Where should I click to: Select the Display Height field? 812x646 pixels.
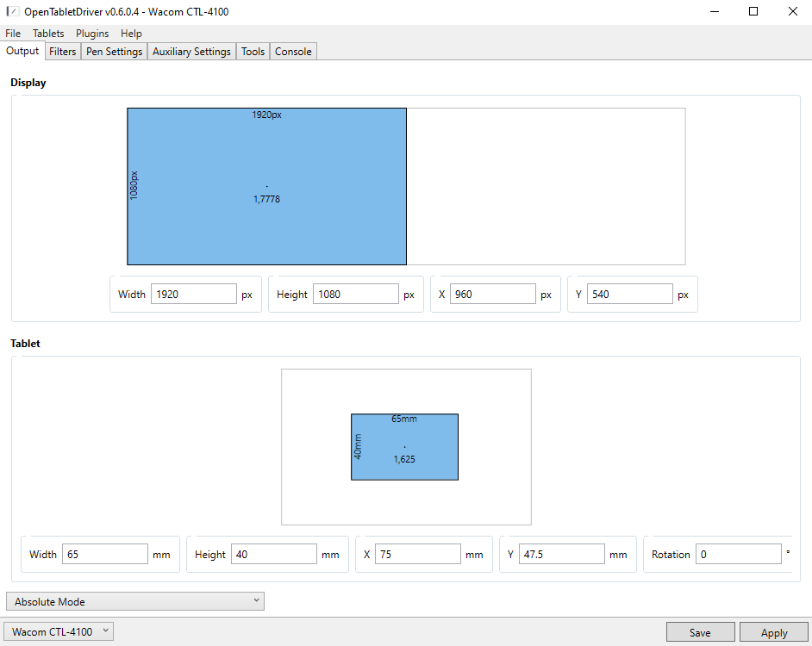(x=355, y=295)
